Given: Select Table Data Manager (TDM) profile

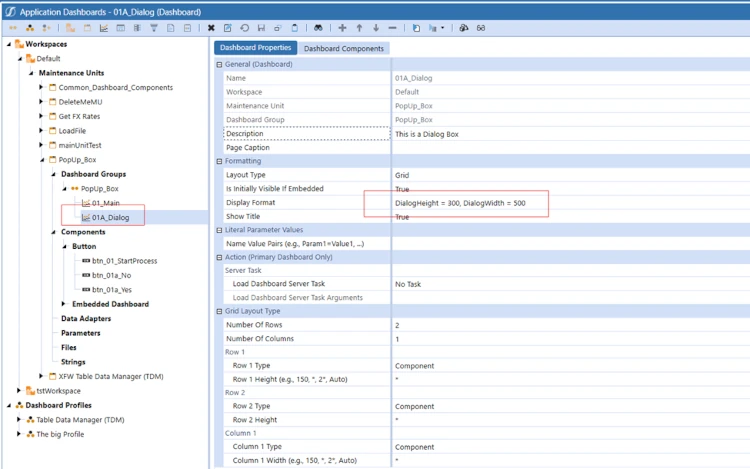Looking at the screenshot, I should point(80,420).
